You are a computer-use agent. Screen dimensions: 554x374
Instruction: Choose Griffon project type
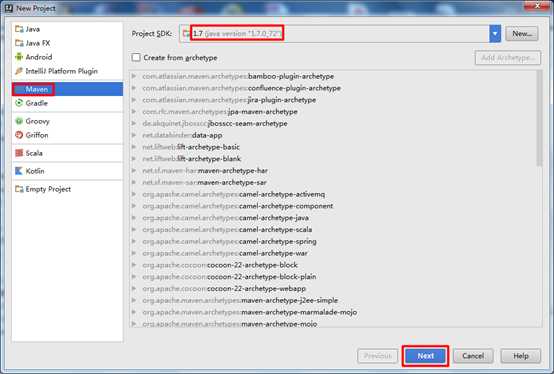67,135
